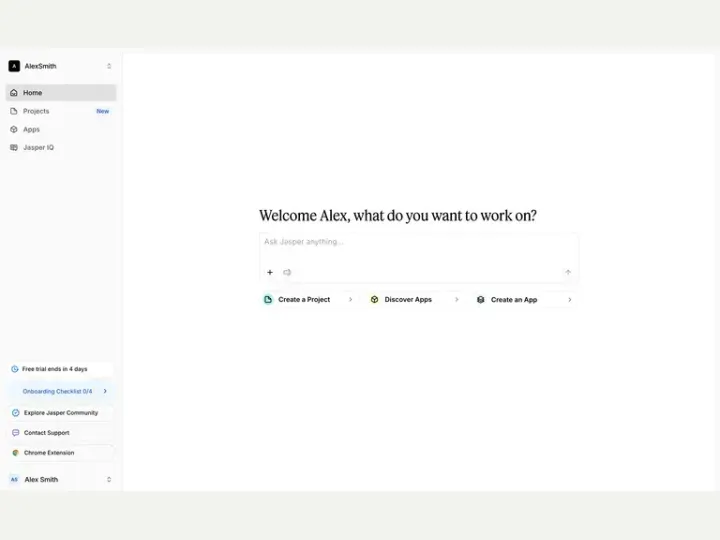Click the Jasper IQ icon
The image size is (720, 540).
(14, 147)
